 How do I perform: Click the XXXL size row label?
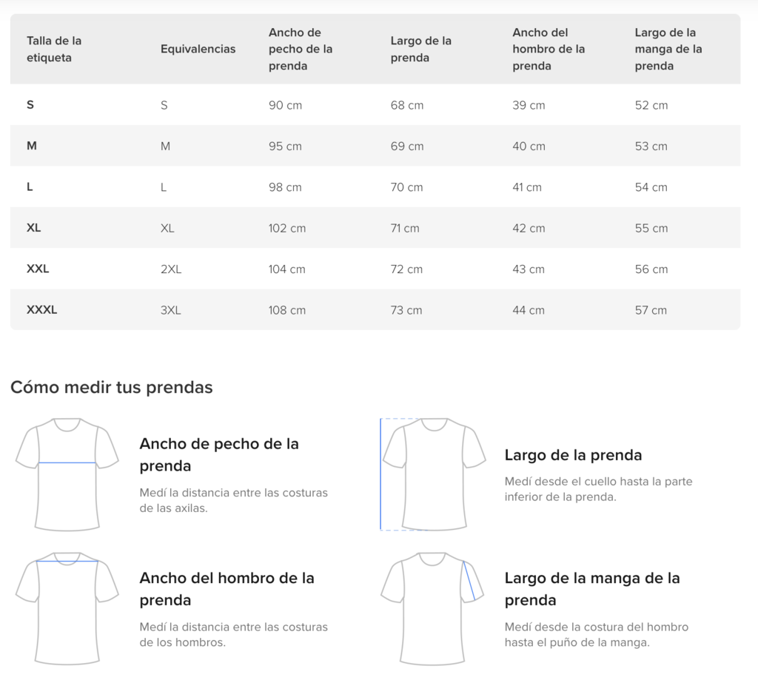click(x=42, y=309)
